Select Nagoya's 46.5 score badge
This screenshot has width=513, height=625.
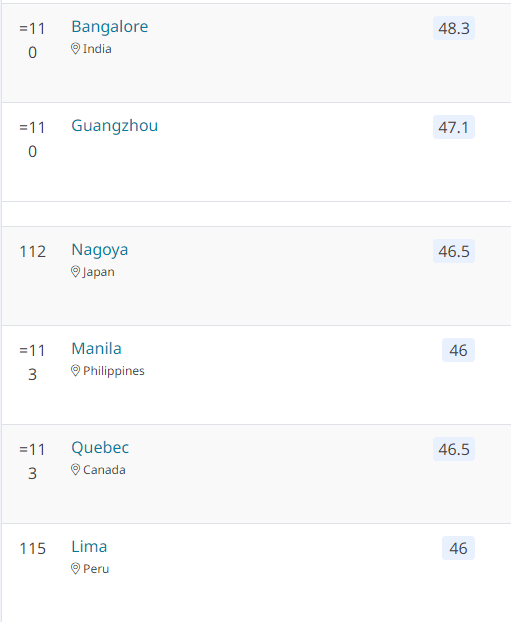coord(454,252)
